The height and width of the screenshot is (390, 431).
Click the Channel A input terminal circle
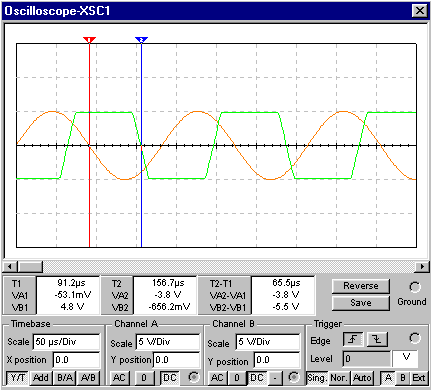pyautogui.click(x=194, y=377)
